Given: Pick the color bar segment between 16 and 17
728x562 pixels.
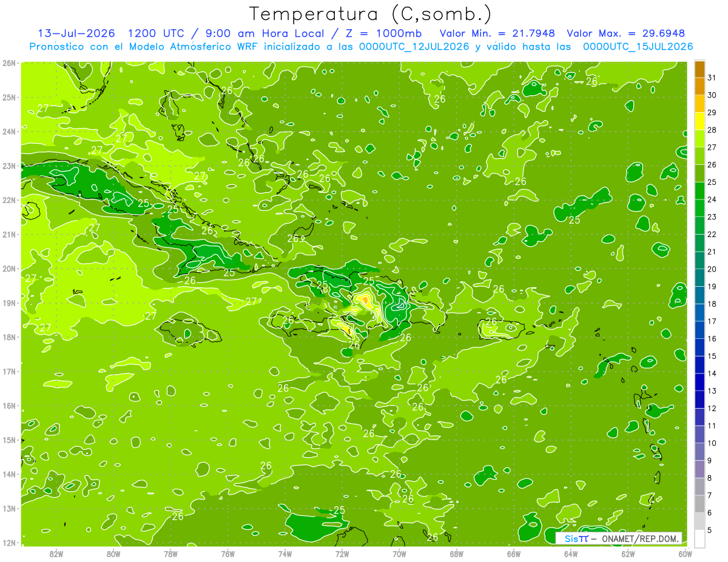Looking at the screenshot, I should (x=699, y=330).
